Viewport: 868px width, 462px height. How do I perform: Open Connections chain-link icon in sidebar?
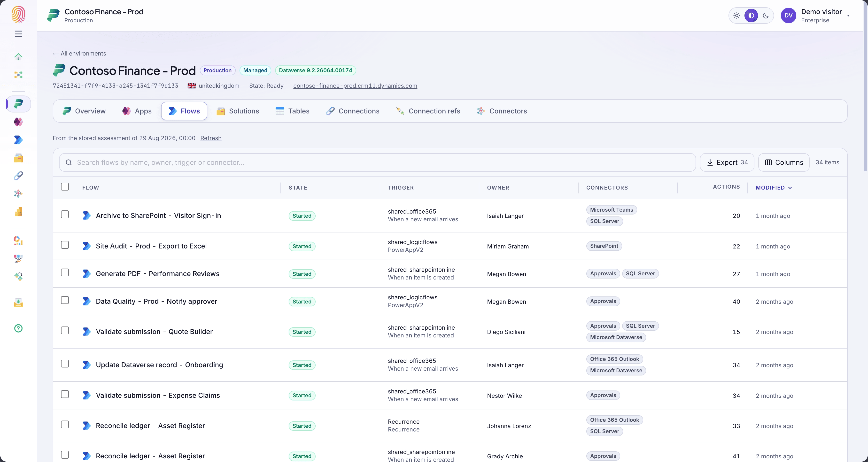point(18,176)
